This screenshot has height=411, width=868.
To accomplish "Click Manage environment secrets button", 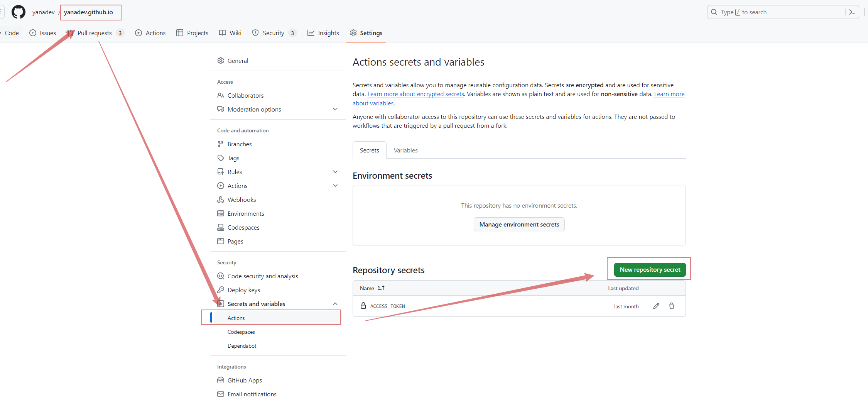I will (x=519, y=224).
